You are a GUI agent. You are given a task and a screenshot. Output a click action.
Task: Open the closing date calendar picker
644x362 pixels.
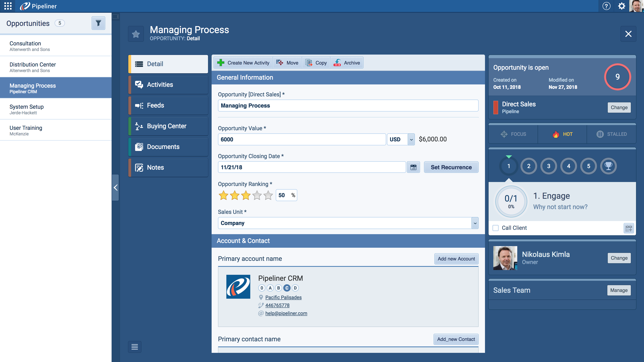(413, 167)
